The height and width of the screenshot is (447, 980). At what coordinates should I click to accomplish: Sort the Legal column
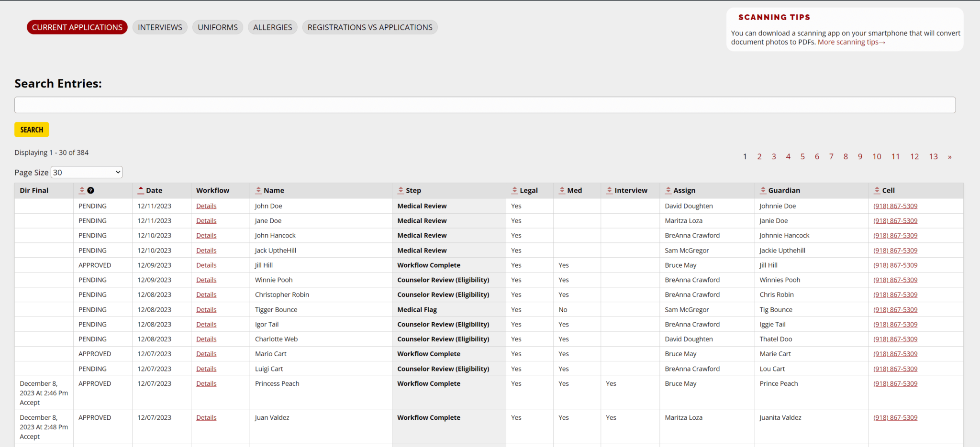click(x=514, y=190)
